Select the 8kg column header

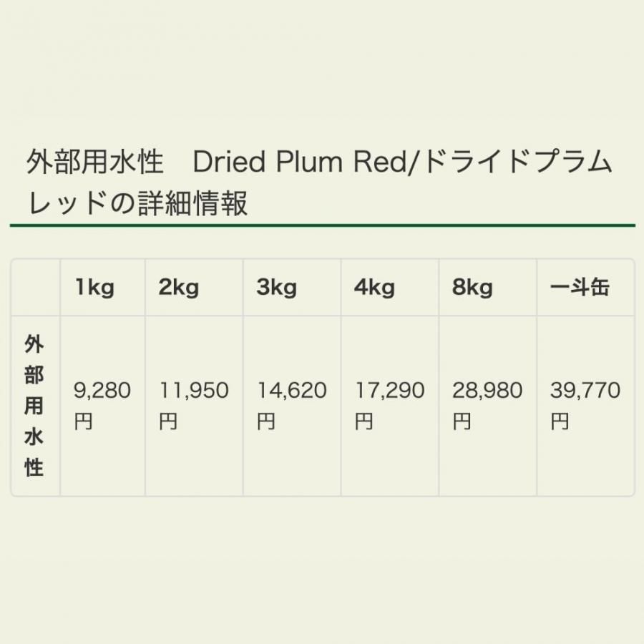pyautogui.click(x=488, y=287)
